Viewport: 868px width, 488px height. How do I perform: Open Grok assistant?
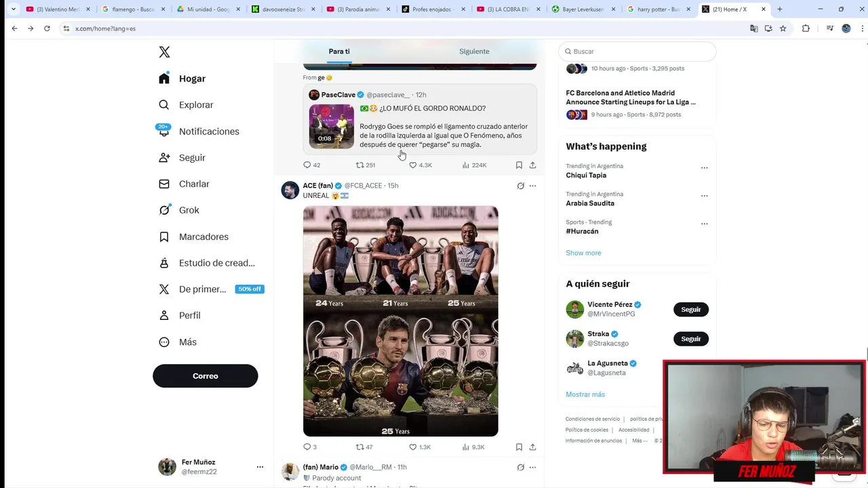click(x=179, y=210)
